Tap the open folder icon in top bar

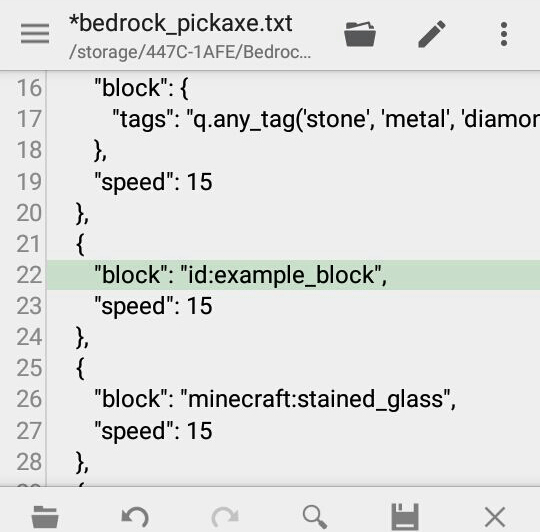[360, 34]
